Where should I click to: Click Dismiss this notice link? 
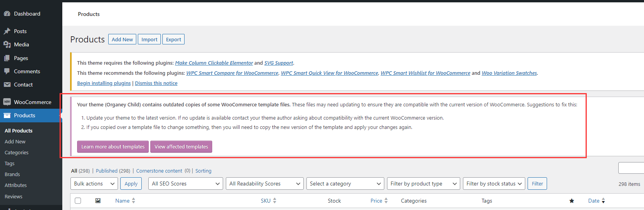tap(156, 83)
